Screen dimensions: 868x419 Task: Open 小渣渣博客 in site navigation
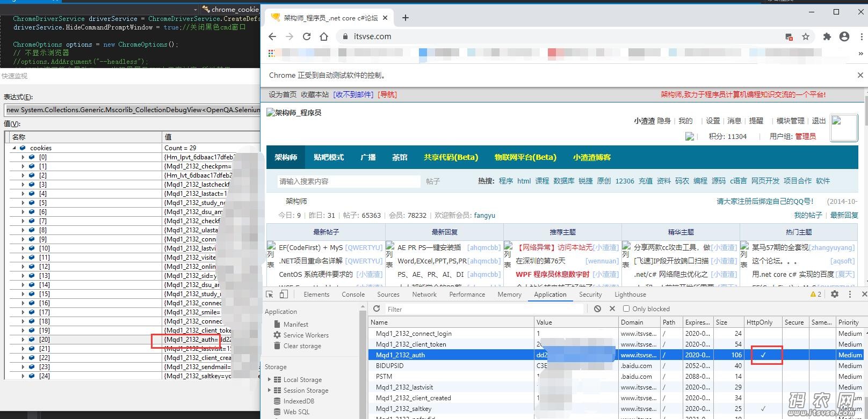[x=592, y=157]
